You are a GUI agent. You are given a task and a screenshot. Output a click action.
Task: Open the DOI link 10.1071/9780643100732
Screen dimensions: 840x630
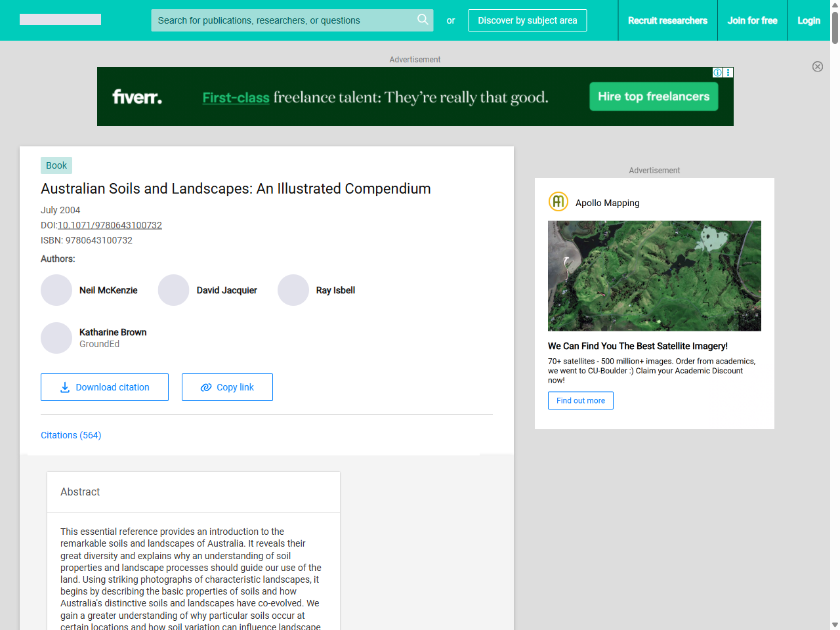(x=110, y=225)
